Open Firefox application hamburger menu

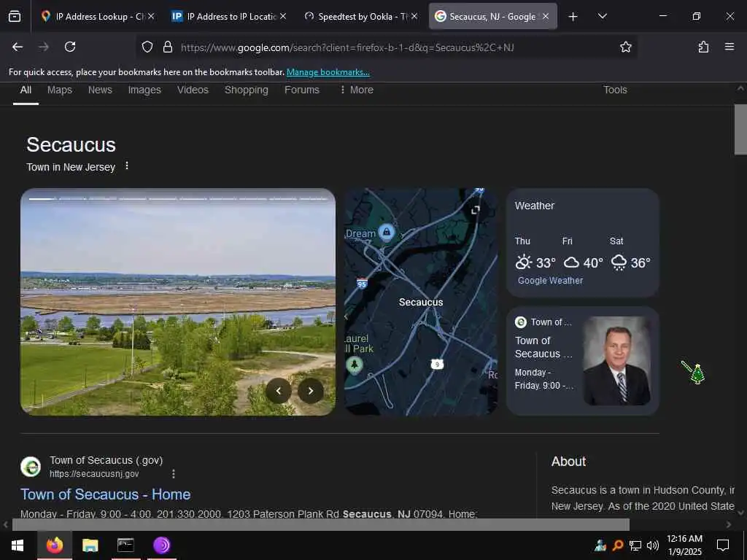729,47
